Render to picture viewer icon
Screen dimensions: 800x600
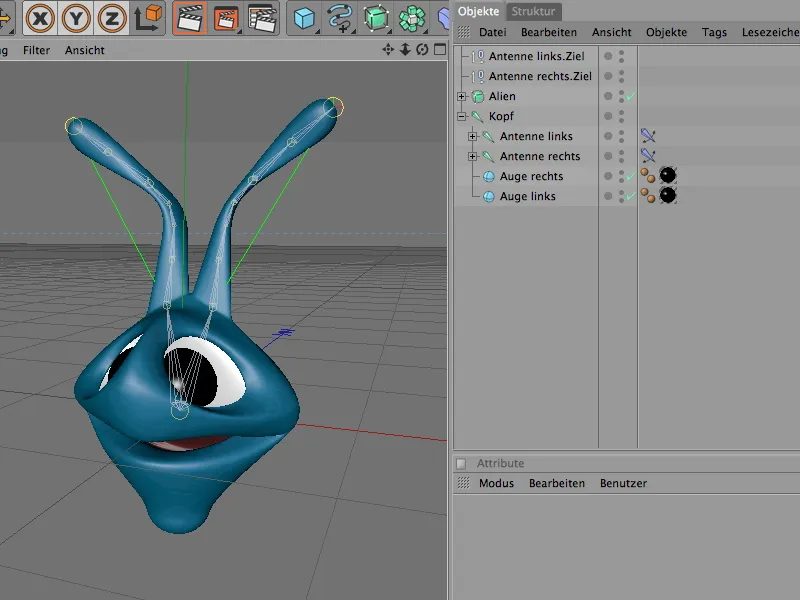(226, 18)
